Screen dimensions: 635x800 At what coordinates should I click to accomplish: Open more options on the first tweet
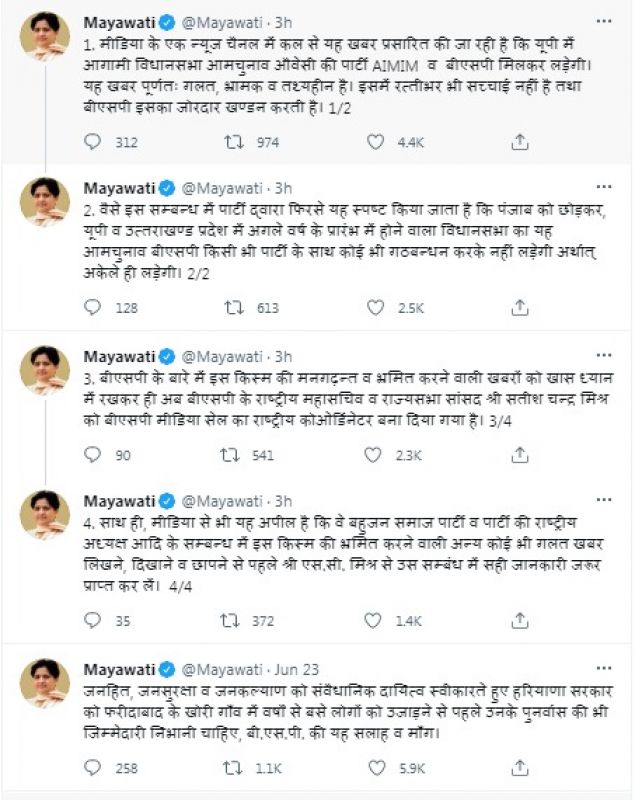click(x=603, y=20)
